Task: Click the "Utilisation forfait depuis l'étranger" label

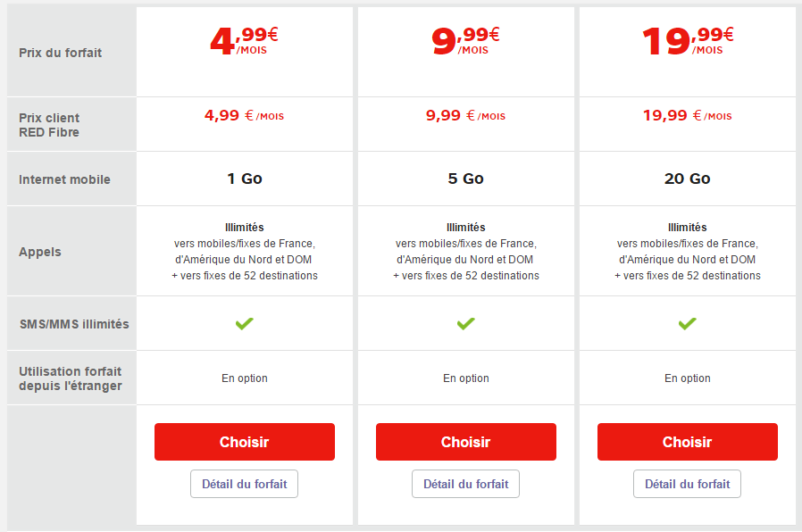Action: (70, 378)
